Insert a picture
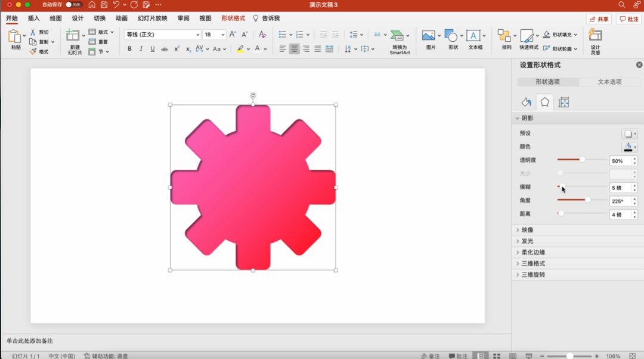Screen dimensions: 644x359 click(x=428, y=36)
